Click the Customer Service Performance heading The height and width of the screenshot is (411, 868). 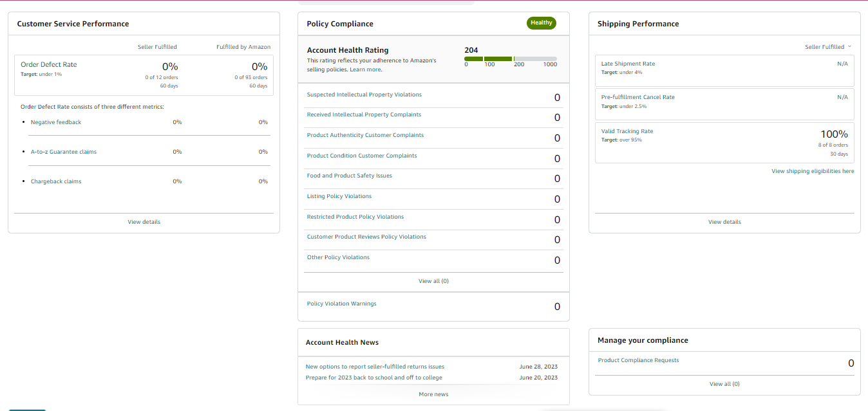pos(73,24)
